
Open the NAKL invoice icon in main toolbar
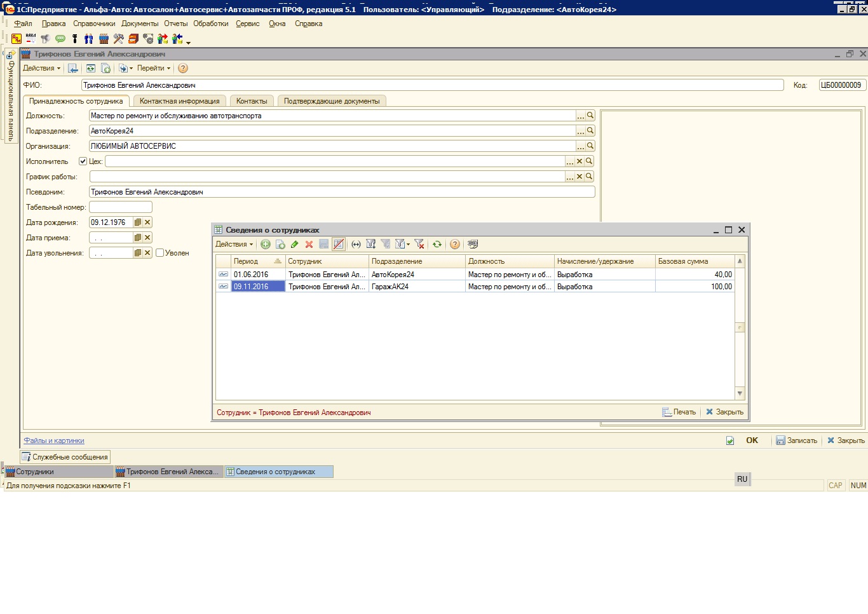[x=31, y=39]
